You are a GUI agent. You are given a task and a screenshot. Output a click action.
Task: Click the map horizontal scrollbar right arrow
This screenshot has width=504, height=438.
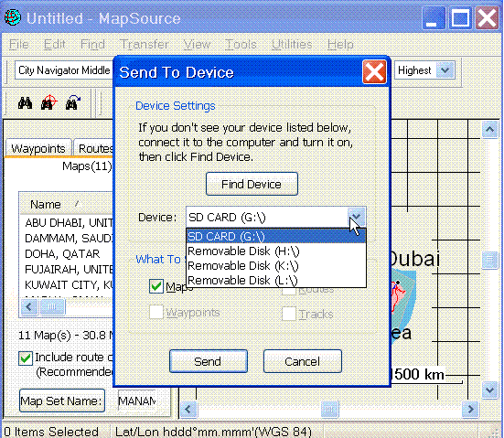pyautogui.click(x=470, y=409)
